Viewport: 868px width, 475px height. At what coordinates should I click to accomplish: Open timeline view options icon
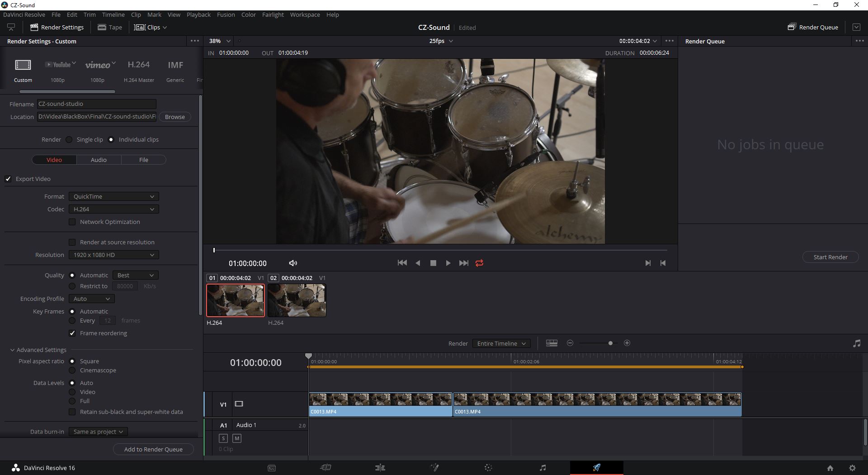pos(552,343)
